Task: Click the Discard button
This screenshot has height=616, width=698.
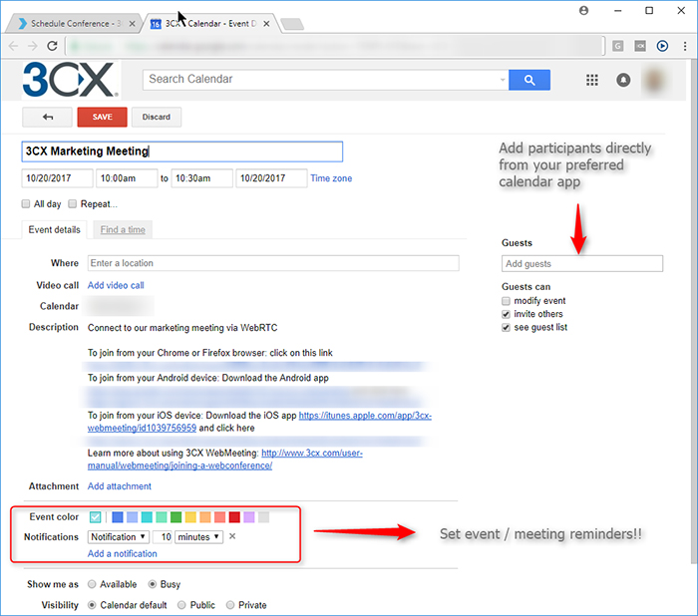Action: click(157, 117)
